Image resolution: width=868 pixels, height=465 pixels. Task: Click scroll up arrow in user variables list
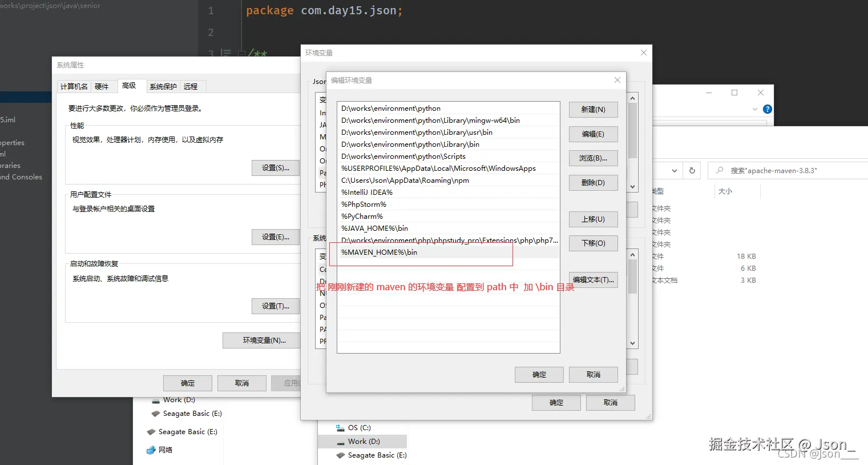(x=632, y=99)
